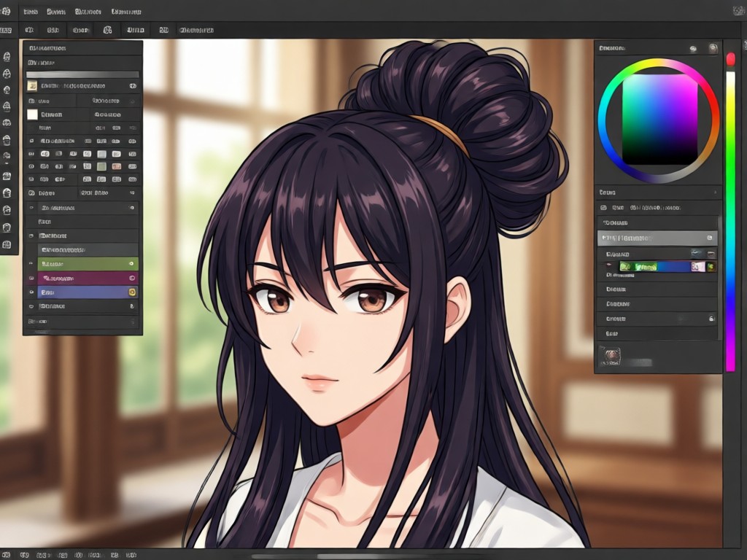The height and width of the screenshot is (560, 747).
Task: Toggle the lock icon in the right panel list
Action: pyautogui.click(x=712, y=319)
